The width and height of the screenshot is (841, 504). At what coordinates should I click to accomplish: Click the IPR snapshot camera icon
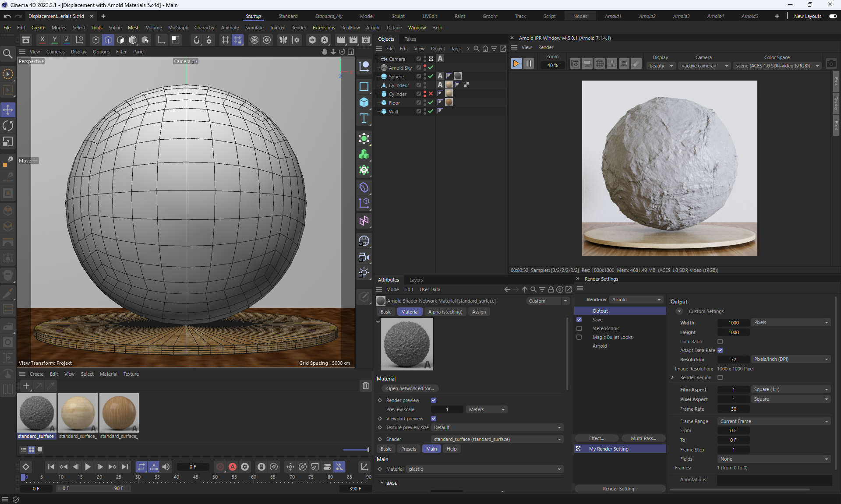coord(831,64)
